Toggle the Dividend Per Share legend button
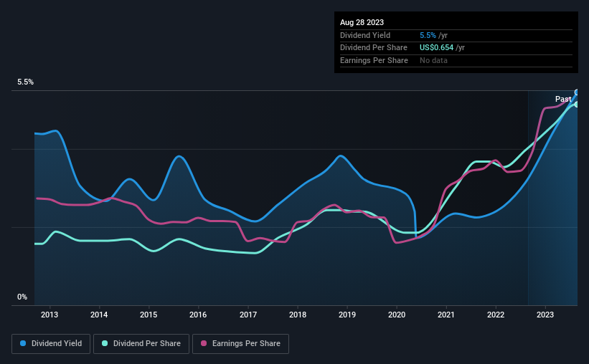Viewport: 589px width, 364px height. pos(141,344)
